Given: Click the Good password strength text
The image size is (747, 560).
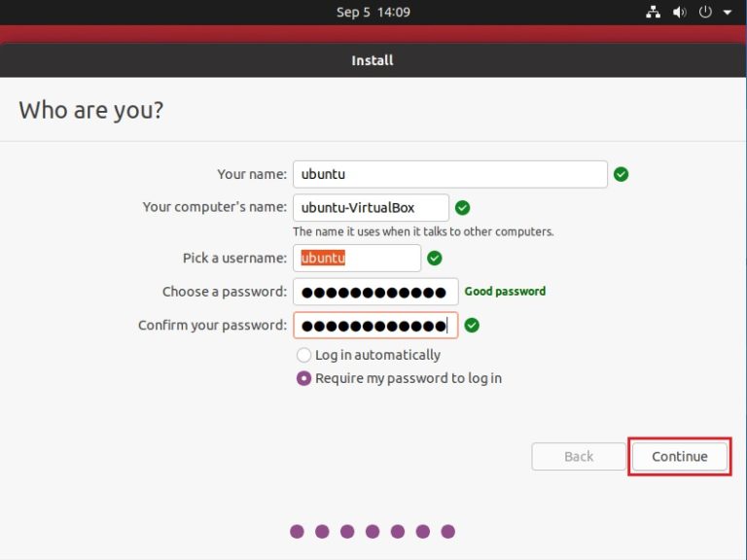Looking at the screenshot, I should tap(505, 292).
